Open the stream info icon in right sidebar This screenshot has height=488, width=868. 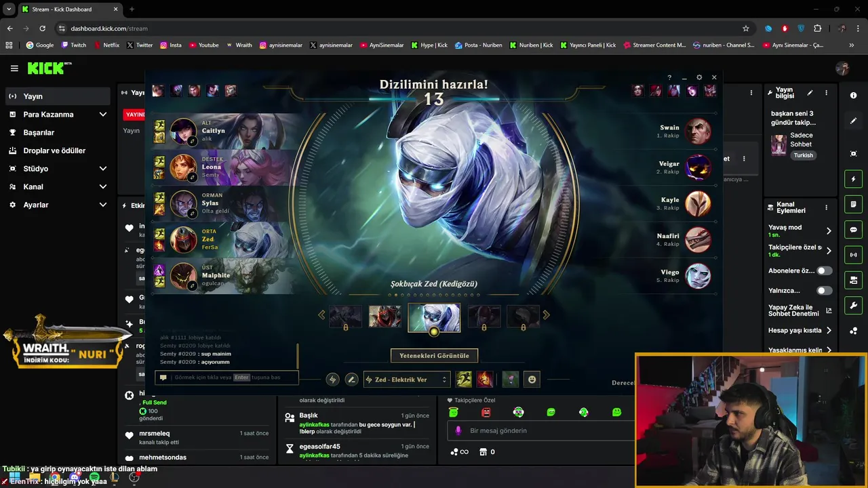853,96
